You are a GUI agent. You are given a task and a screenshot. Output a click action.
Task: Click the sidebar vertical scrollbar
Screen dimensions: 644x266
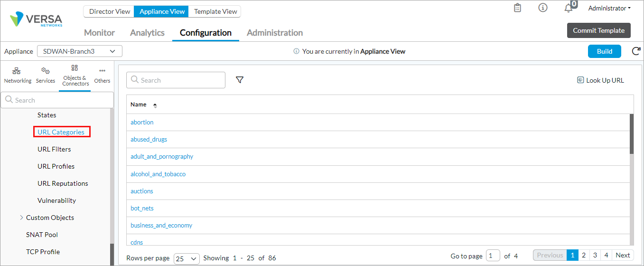[x=112, y=186]
